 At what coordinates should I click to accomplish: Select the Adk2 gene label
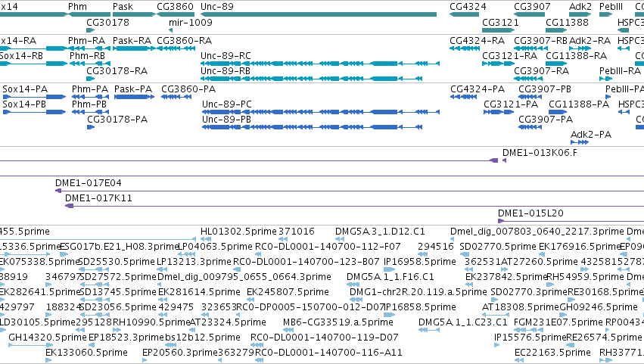pos(580,7)
